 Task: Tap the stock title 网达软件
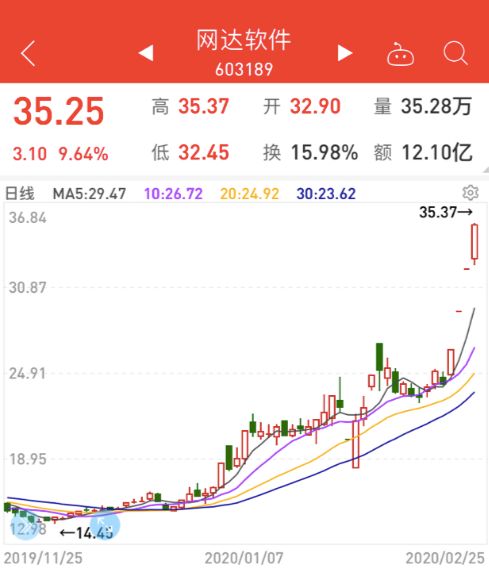244,39
